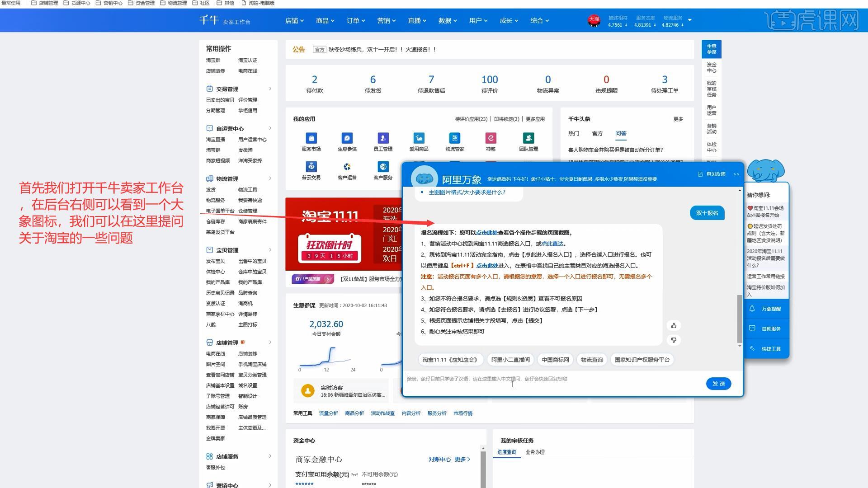Click the 待评价 count 100
The width and height of the screenshot is (868, 488).
[x=490, y=80]
